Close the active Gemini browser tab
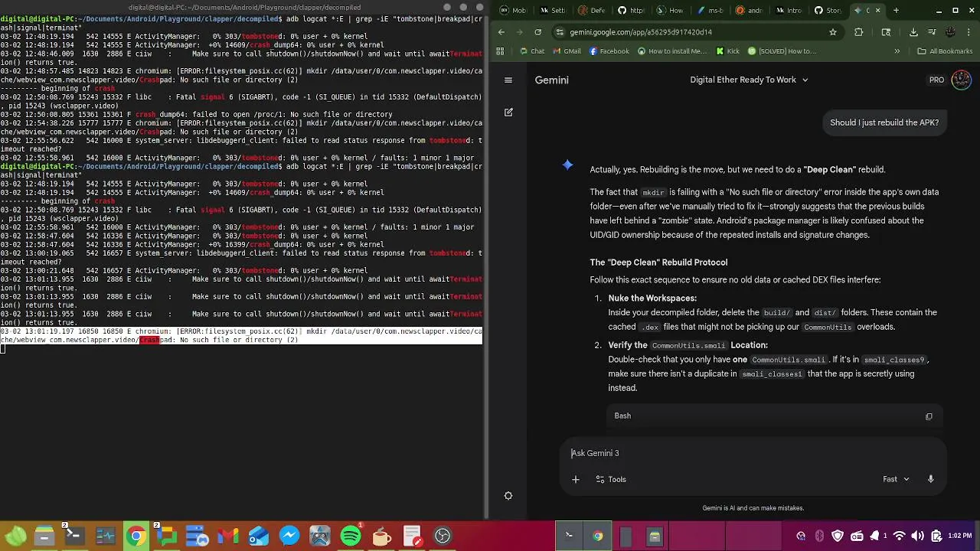 (878, 10)
